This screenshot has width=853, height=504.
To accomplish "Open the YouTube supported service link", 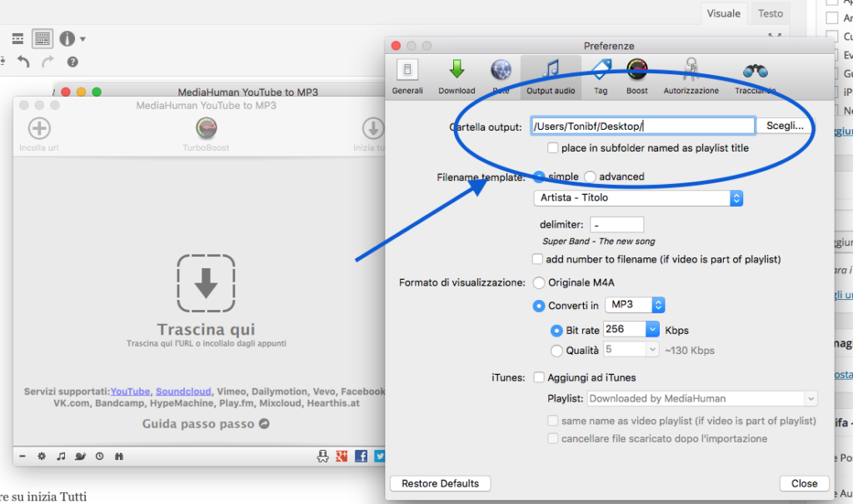I will (x=130, y=392).
